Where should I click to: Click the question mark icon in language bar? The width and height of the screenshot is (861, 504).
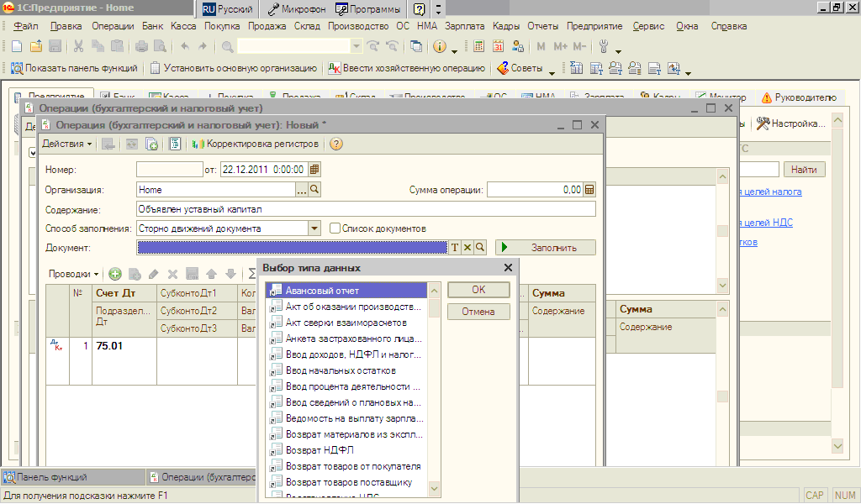pos(419,8)
